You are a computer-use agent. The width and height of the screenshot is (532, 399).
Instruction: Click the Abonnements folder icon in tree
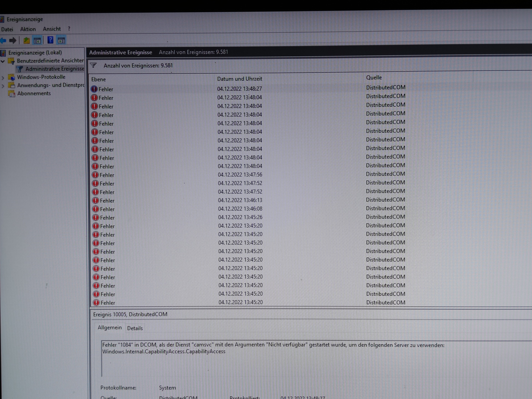coord(11,94)
